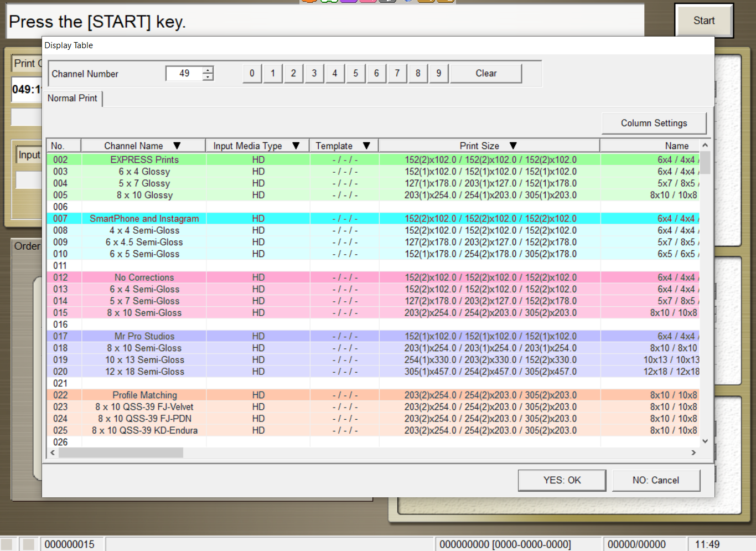
Task: Click row number 013
Action: coord(60,289)
